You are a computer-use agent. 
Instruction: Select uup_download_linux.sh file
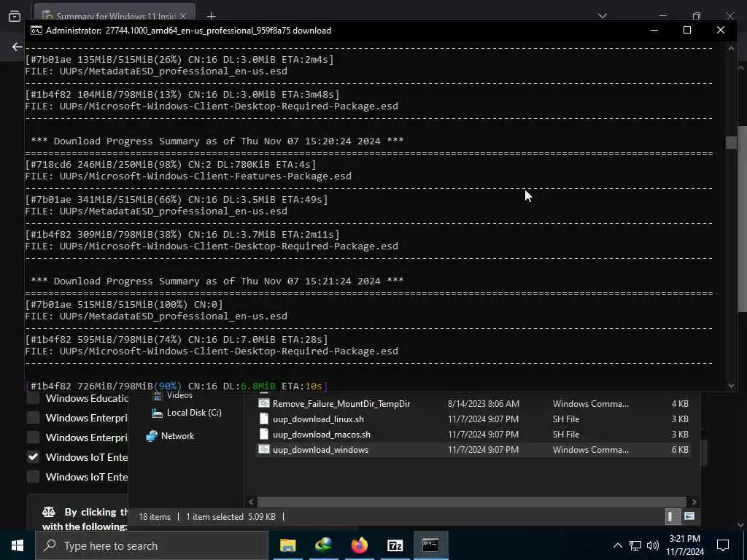[318, 419]
